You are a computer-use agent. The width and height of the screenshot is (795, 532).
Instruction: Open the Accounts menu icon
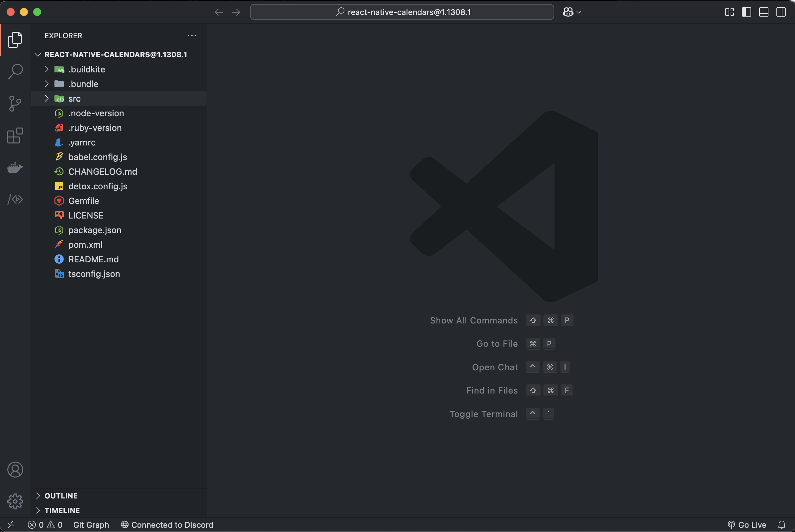coord(15,470)
